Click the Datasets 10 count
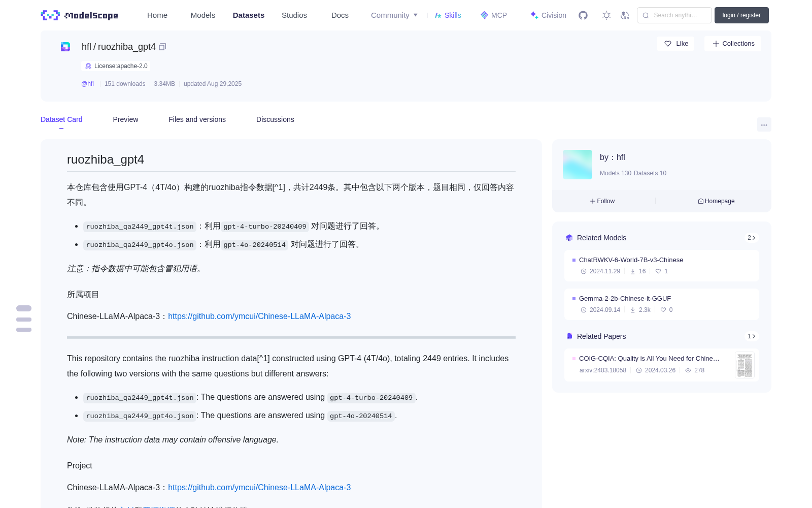The width and height of the screenshot is (812, 508). pyautogui.click(x=650, y=173)
